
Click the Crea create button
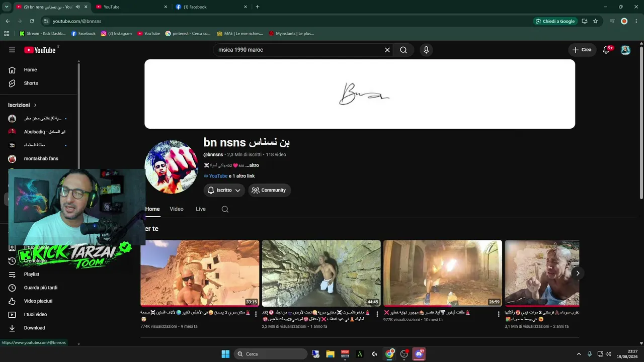[x=582, y=50]
